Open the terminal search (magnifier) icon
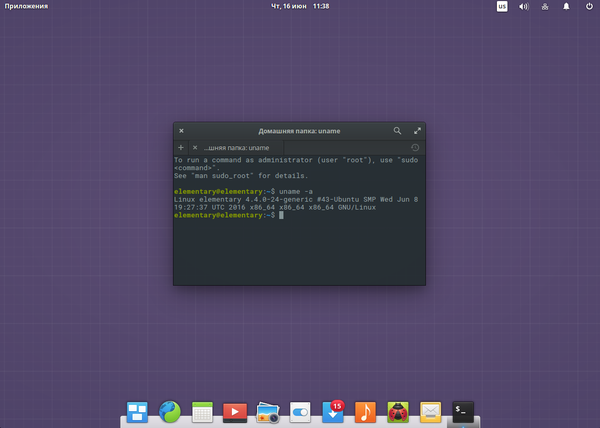Viewport: 600px width, 428px height. (397, 131)
